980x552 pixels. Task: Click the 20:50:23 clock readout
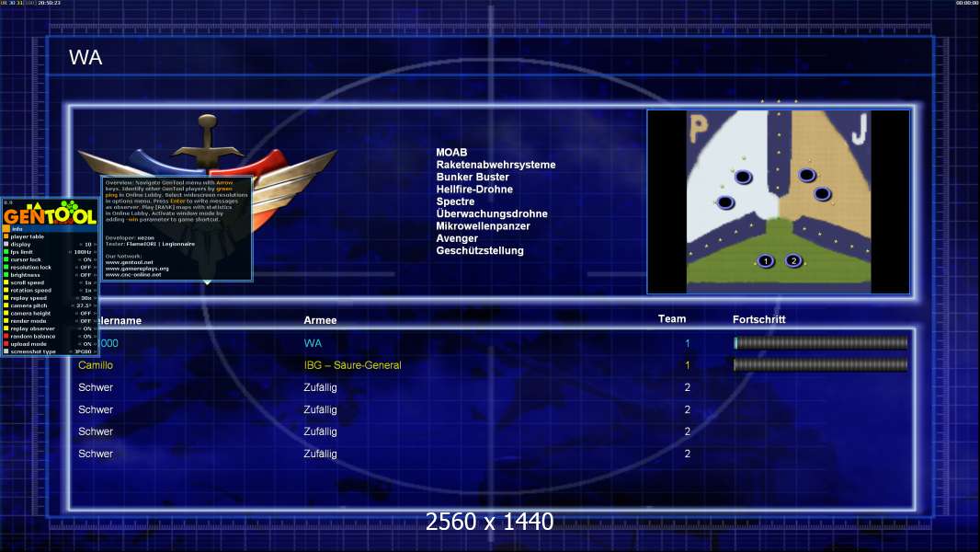pyautogui.click(x=50, y=3)
